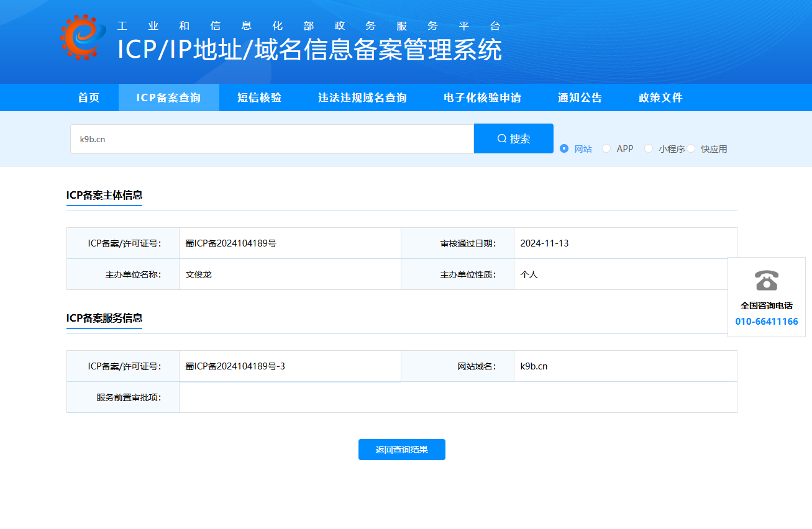Open the 电子化核验申请 page
The image size is (812, 529).
point(481,97)
